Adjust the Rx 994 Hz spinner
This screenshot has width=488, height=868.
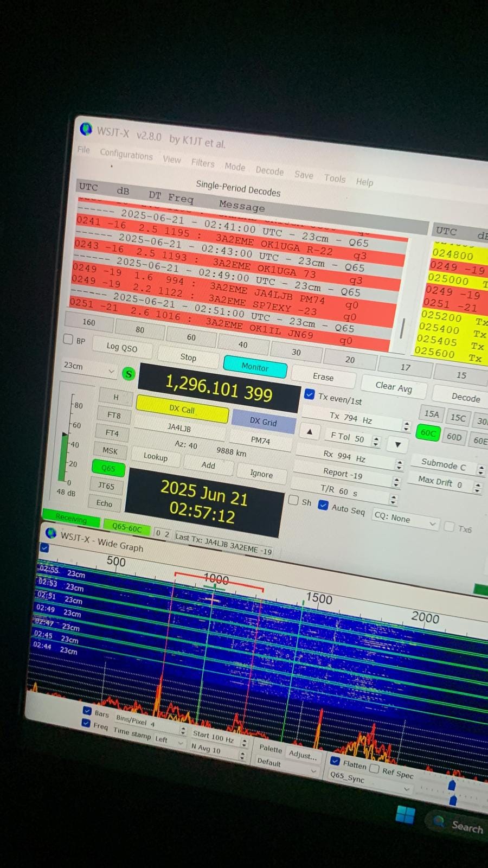point(400,465)
